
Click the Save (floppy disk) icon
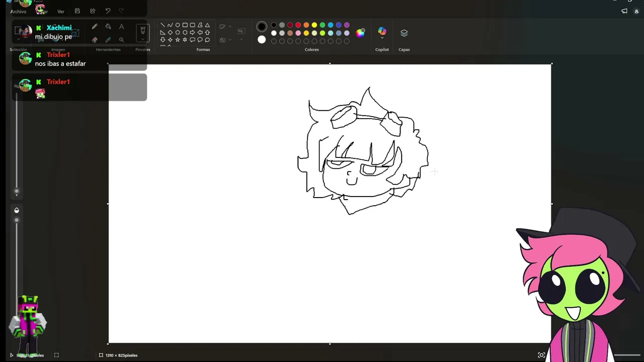click(77, 11)
